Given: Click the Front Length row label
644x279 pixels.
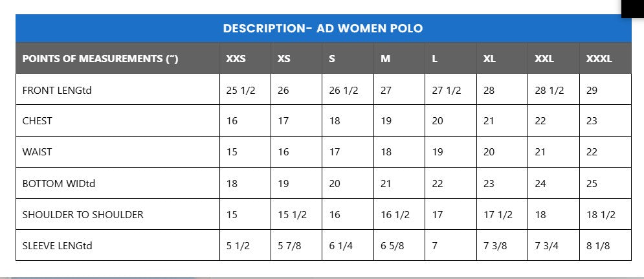Looking at the screenshot, I should click(x=57, y=90).
